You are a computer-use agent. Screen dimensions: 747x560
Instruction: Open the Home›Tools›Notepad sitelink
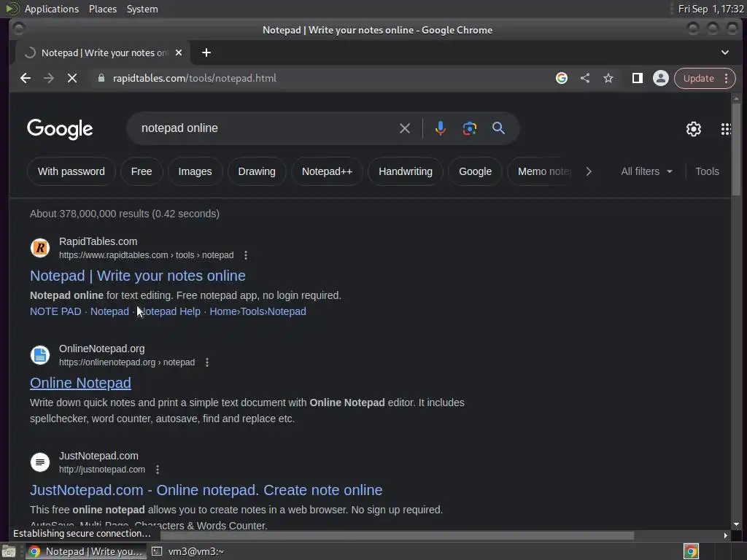click(x=258, y=311)
